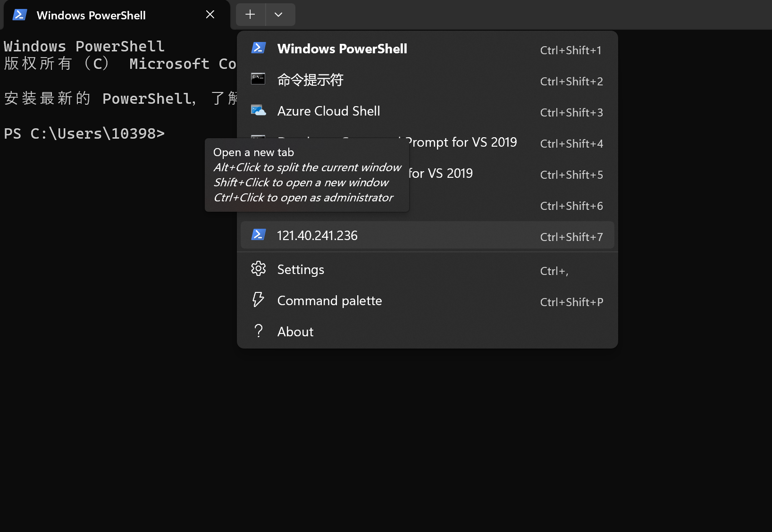The height and width of the screenshot is (532, 772).
Task: Click the Settings gear icon
Action: pyautogui.click(x=258, y=269)
